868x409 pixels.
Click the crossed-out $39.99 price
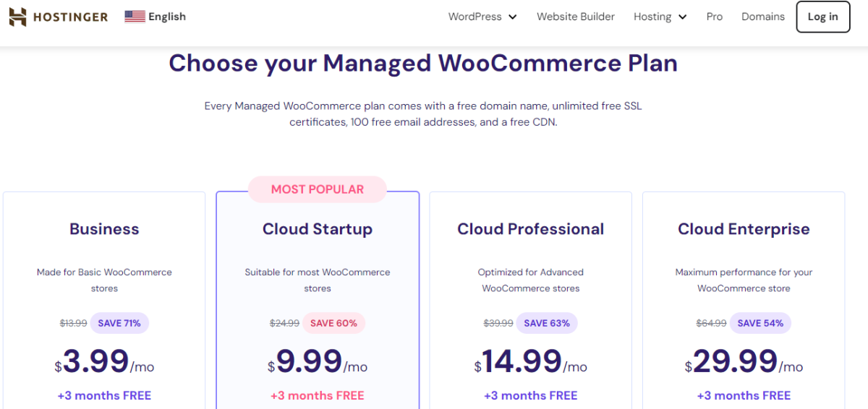(498, 323)
